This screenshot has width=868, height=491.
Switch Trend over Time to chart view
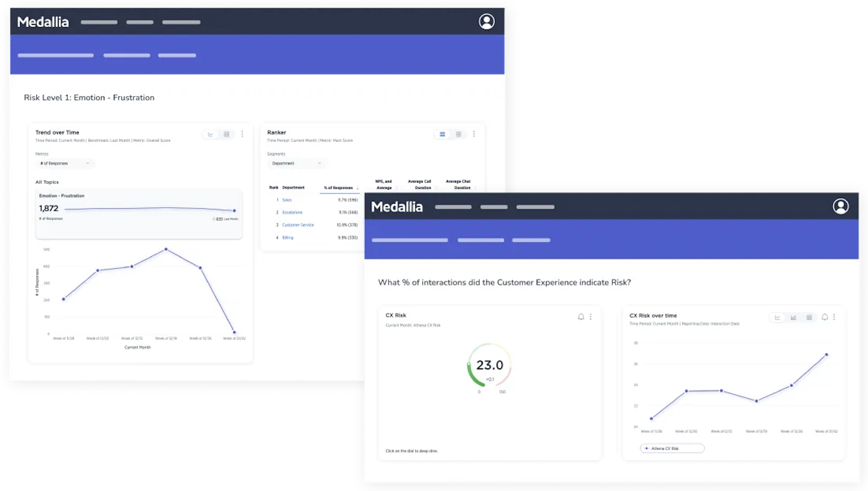pyautogui.click(x=211, y=134)
